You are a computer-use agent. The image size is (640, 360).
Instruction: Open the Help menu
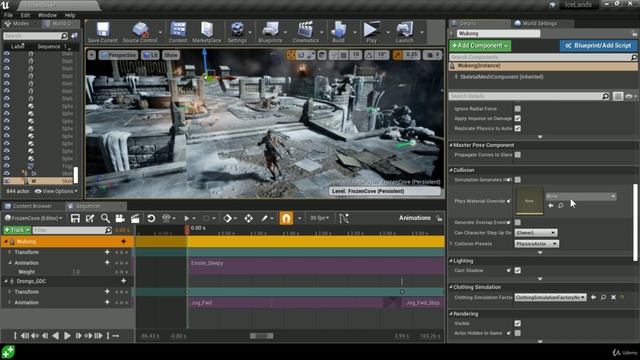coord(70,15)
